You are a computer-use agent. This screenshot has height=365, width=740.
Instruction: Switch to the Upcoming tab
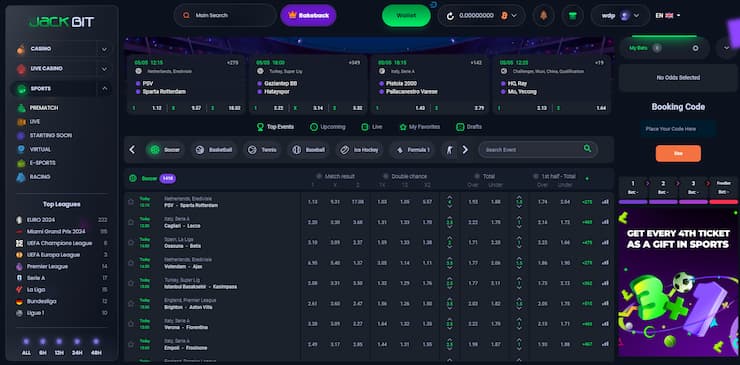pyautogui.click(x=328, y=127)
